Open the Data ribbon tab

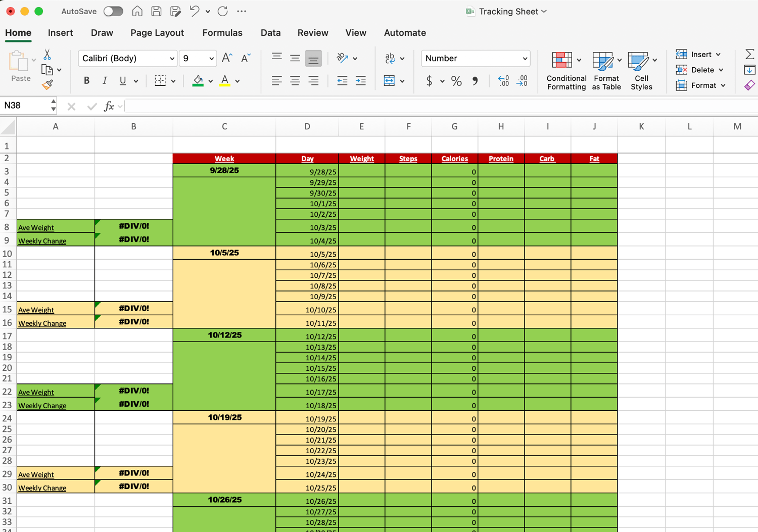click(270, 32)
